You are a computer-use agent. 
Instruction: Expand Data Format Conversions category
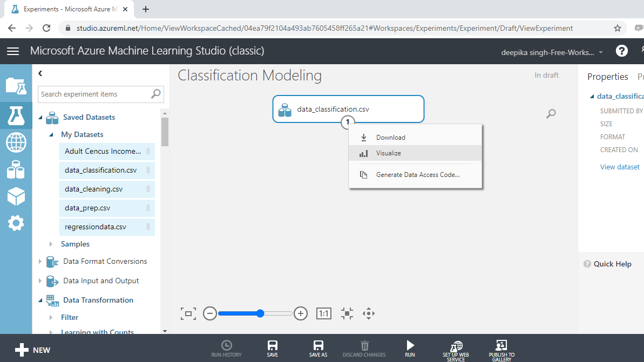(40, 262)
